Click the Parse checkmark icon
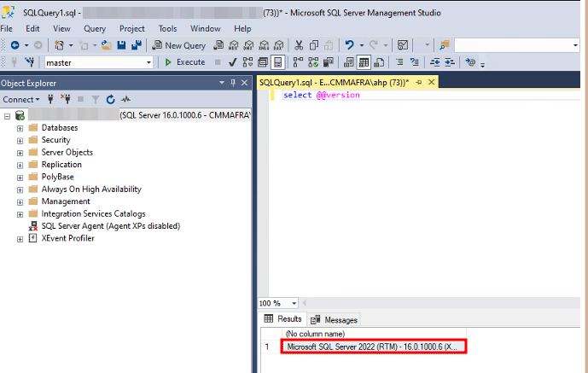The height and width of the screenshot is (373, 588). coord(233,62)
